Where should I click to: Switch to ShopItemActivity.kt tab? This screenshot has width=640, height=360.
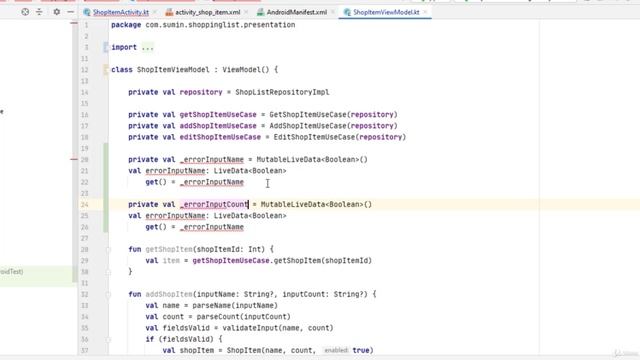click(120, 12)
